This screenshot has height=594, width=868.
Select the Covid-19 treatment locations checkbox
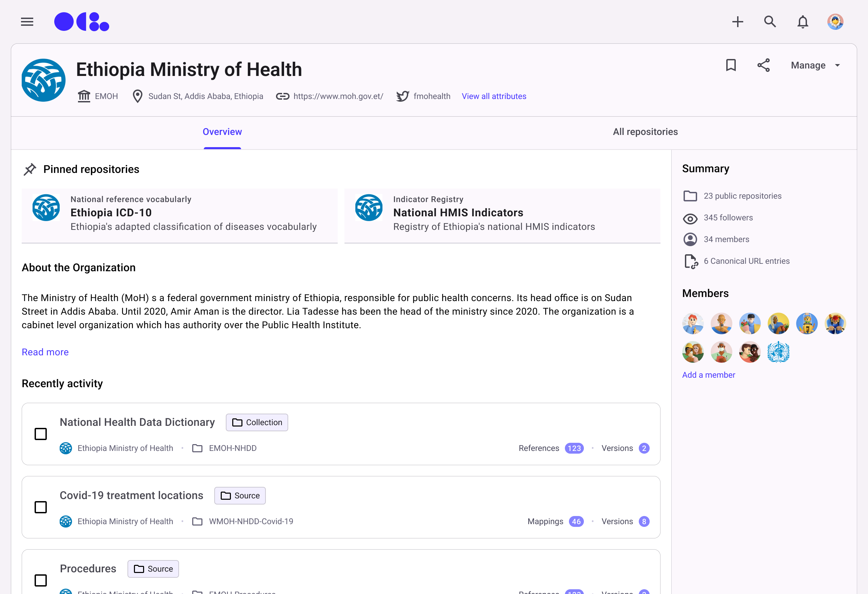pos(41,507)
